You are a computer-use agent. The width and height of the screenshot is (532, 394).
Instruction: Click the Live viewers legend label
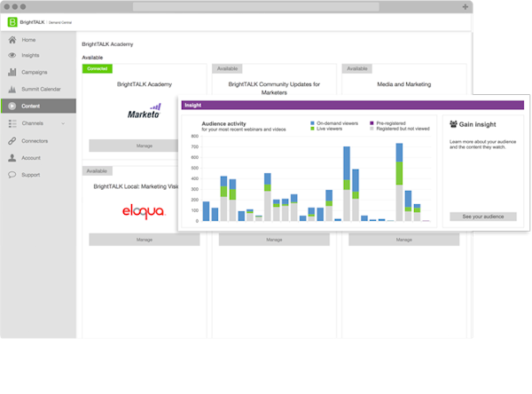(330, 129)
